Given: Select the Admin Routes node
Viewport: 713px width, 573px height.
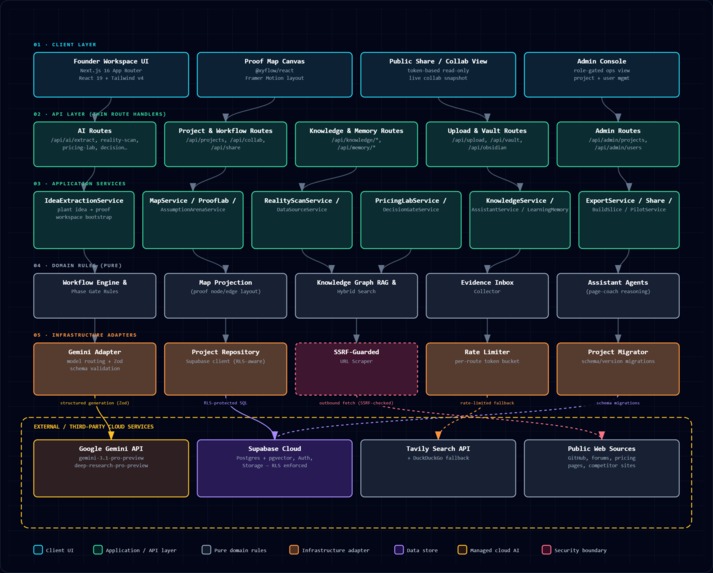Looking at the screenshot, I should [x=618, y=144].
